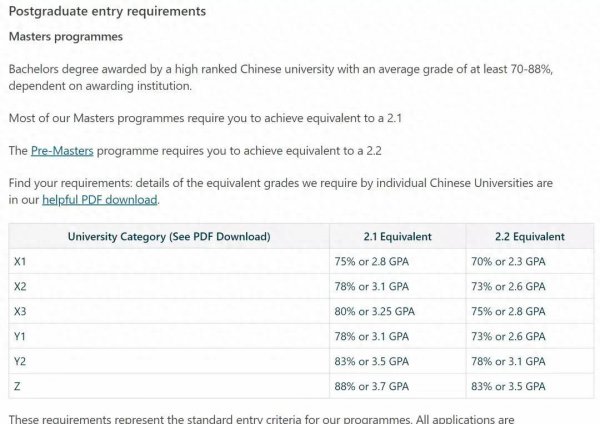Click the 88% or 3.7 GPA cell

tap(371, 386)
